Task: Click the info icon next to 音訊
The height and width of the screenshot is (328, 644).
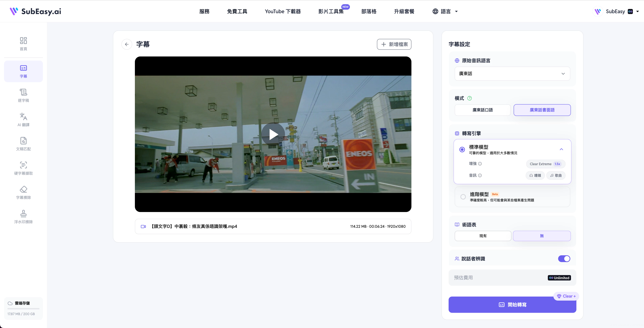Action: pyautogui.click(x=480, y=175)
